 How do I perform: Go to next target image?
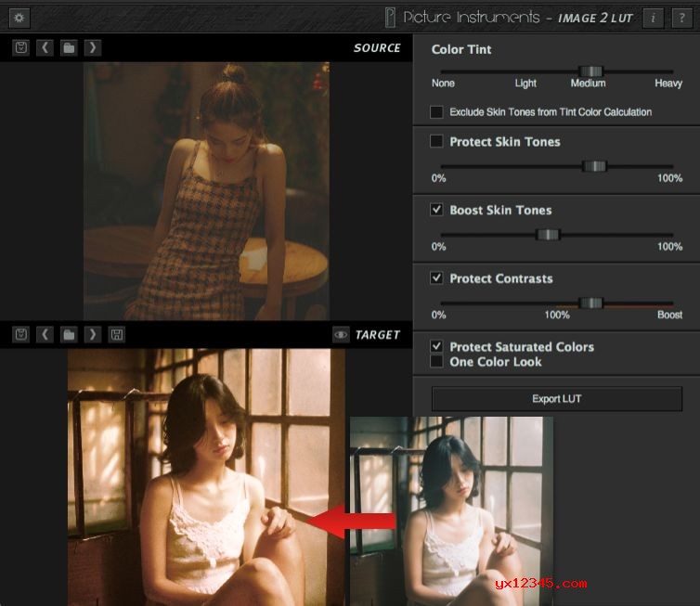[93, 334]
